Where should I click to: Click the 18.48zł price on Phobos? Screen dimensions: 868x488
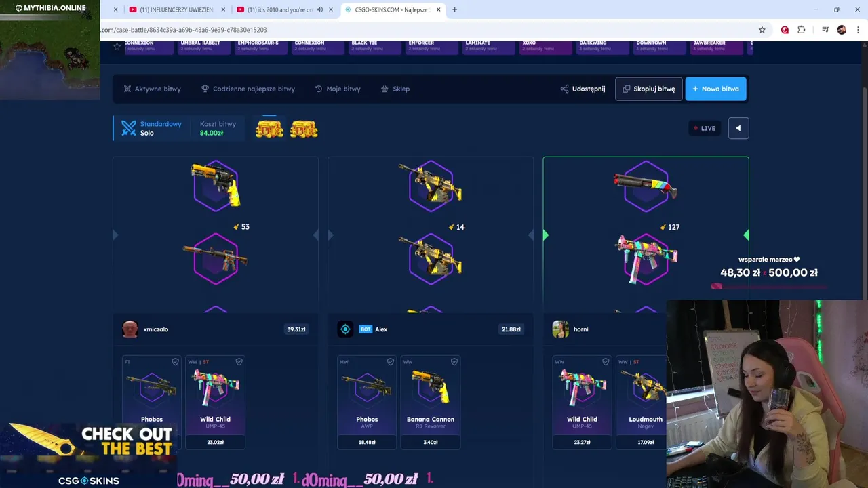pyautogui.click(x=367, y=442)
